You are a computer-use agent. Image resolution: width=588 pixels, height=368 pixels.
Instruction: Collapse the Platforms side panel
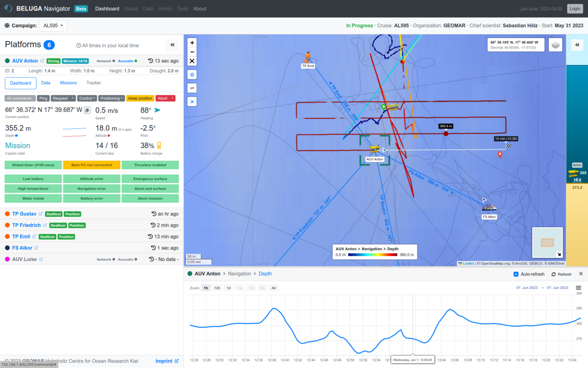[x=172, y=45]
